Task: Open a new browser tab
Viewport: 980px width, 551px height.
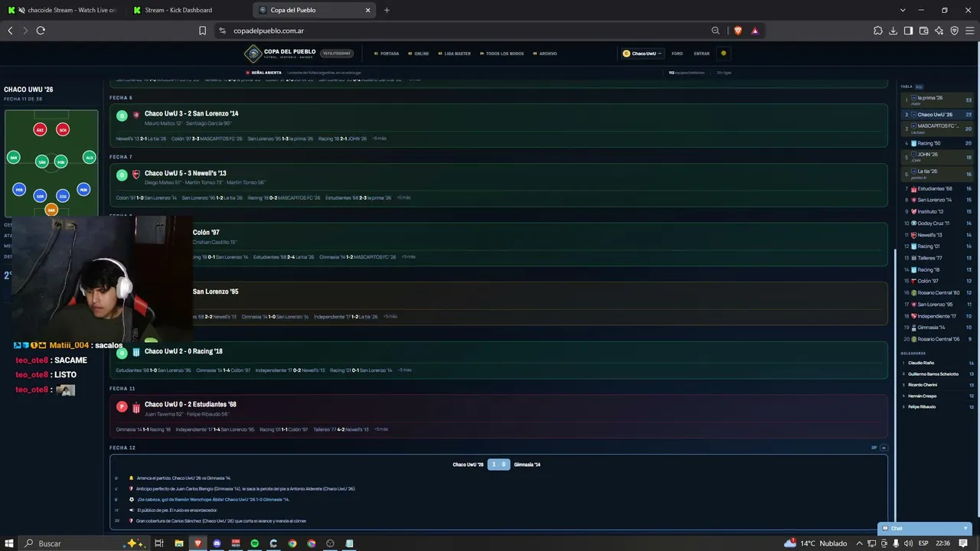Action: click(387, 10)
